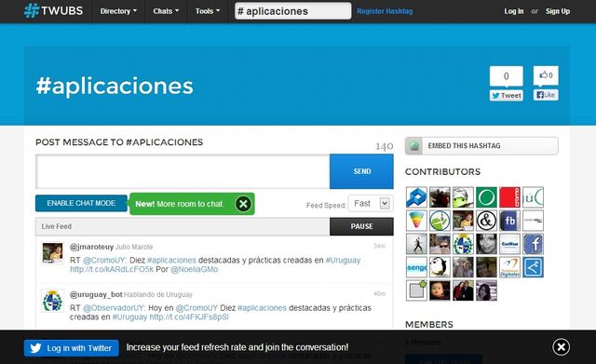
Task: Click the @uruguay_bot avatar in the feed
Action: [x=52, y=301]
